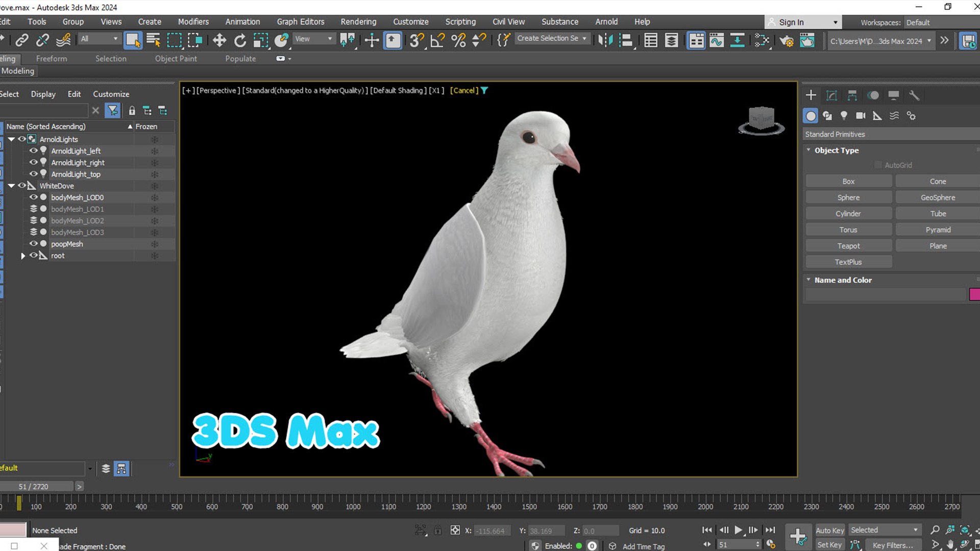
Task: Click the object name input field
Action: (x=885, y=294)
